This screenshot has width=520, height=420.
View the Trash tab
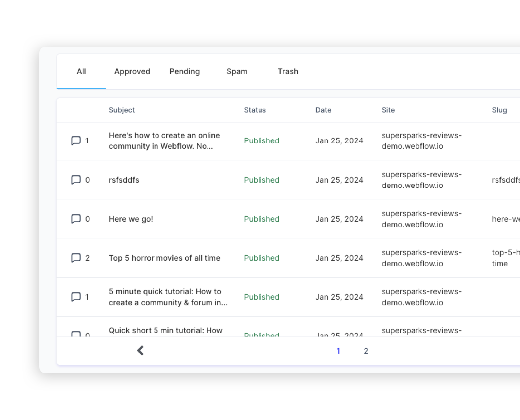(288, 71)
